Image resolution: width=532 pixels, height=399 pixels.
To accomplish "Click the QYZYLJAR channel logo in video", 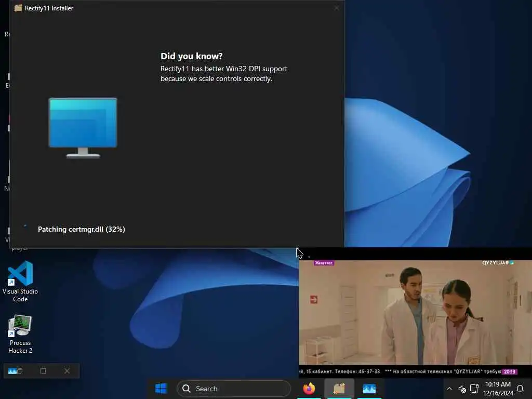I will point(498,262).
